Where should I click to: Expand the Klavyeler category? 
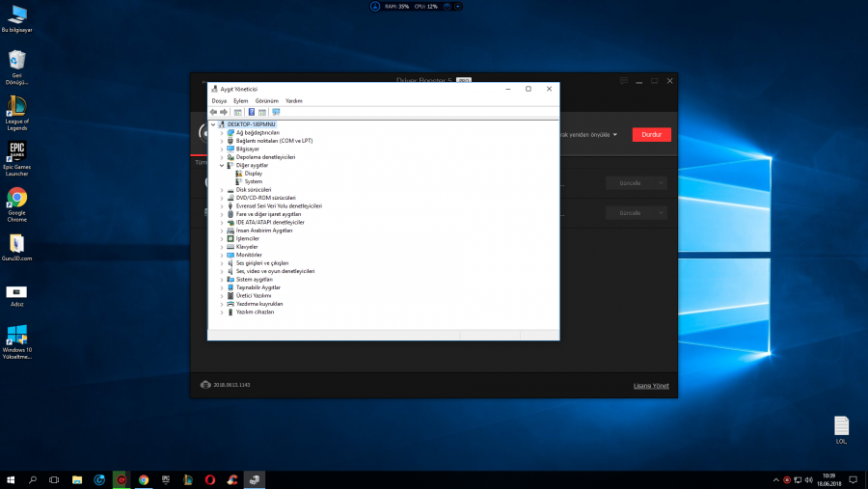click(x=222, y=247)
